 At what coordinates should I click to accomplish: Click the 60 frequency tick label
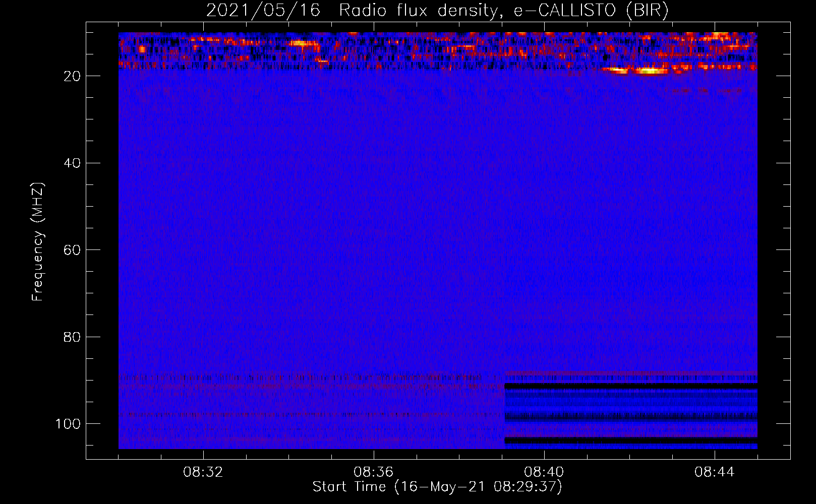click(x=72, y=250)
